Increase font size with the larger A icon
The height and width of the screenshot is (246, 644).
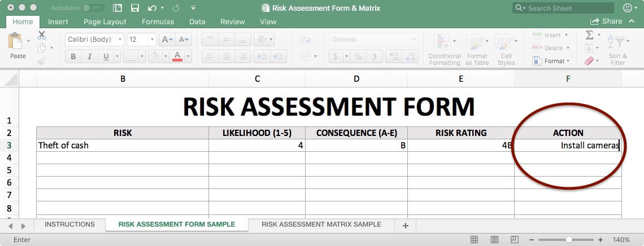(x=167, y=39)
